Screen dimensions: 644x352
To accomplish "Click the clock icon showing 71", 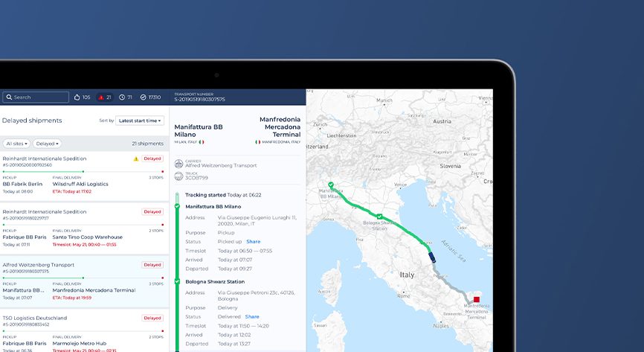I will pyautogui.click(x=125, y=97).
